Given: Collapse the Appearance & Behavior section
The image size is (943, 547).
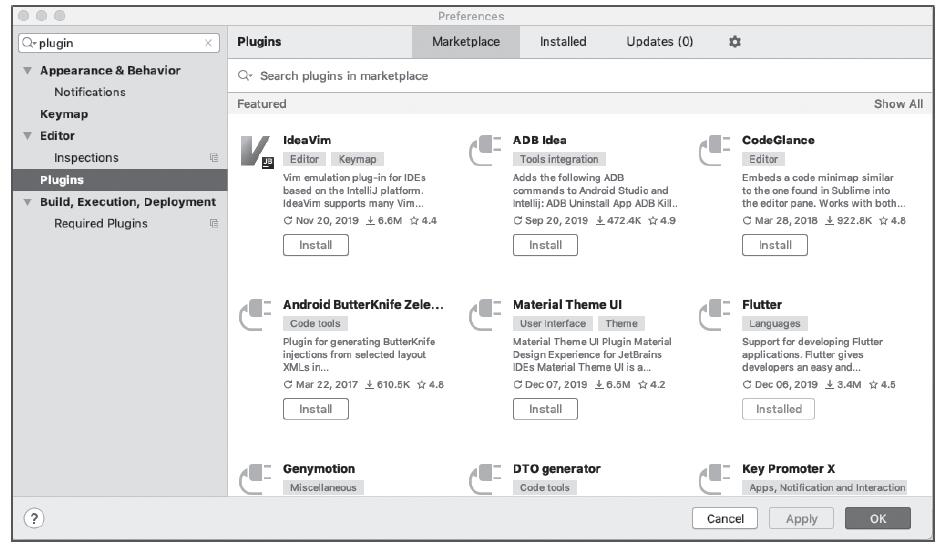Looking at the screenshot, I should (27, 71).
